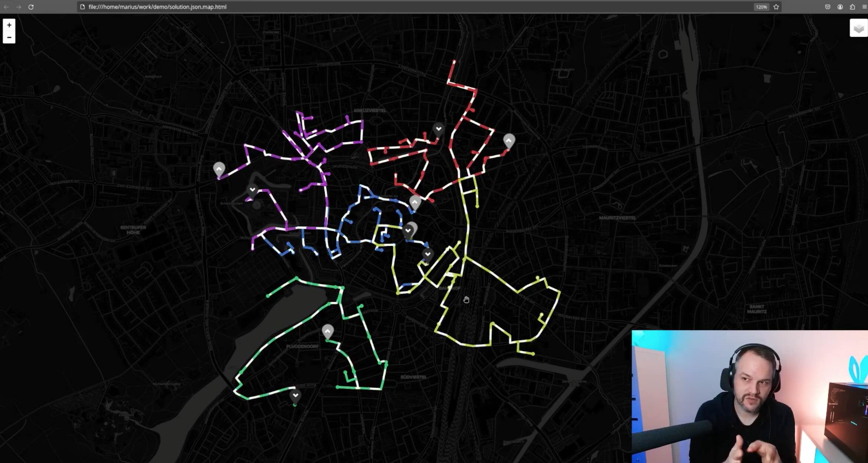
Task: Click the Pocket save icon
Action: coord(827,7)
